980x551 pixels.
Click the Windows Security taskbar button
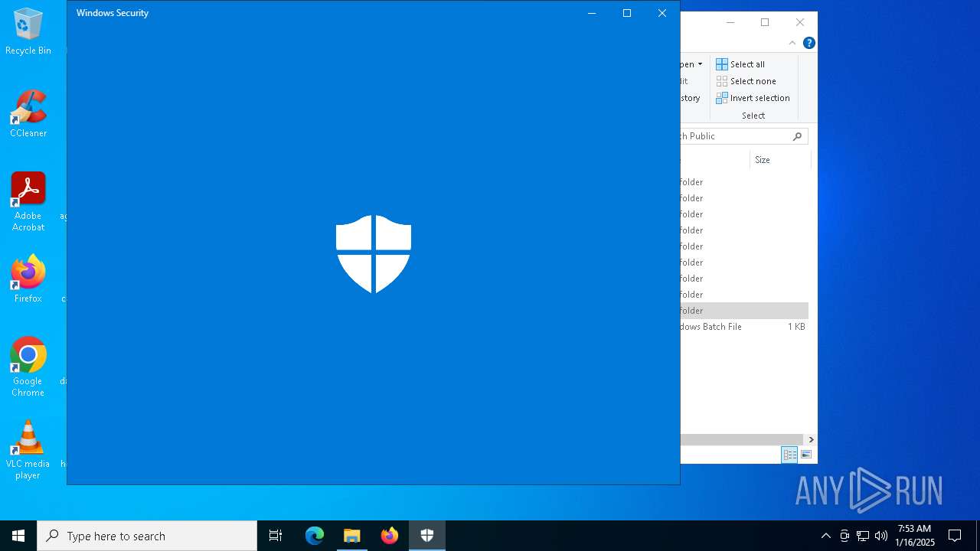click(x=427, y=536)
